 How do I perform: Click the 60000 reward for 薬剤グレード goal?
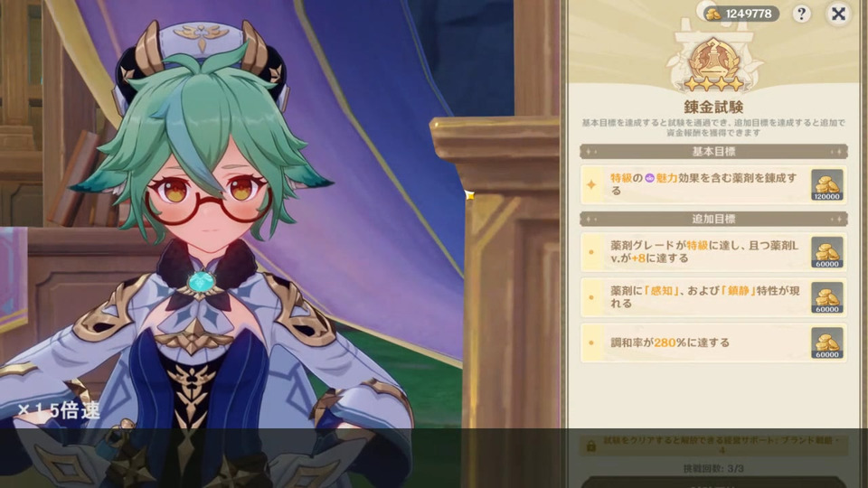pyautogui.click(x=827, y=252)
